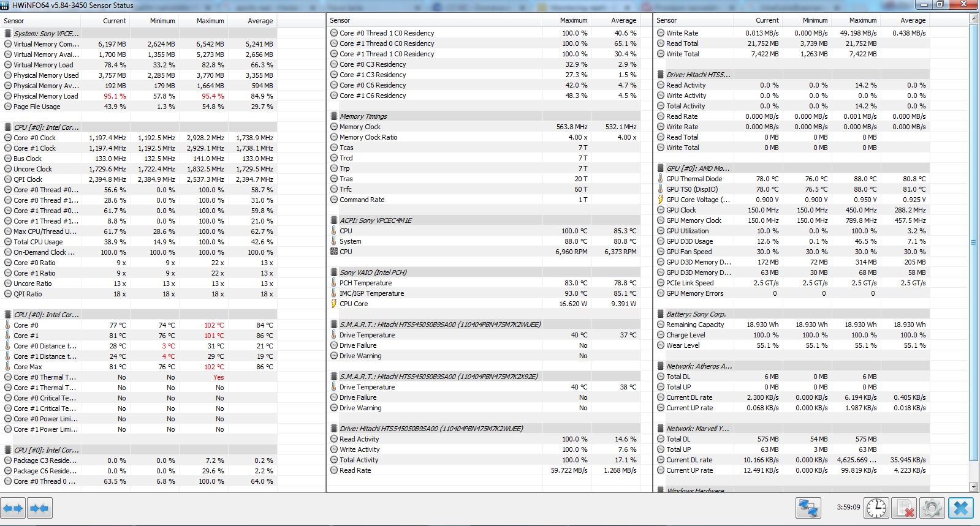The image size is (980, 526).
Task: Click the scrollbar down arrow of the rightmost pane
Action: pos(974,487)
